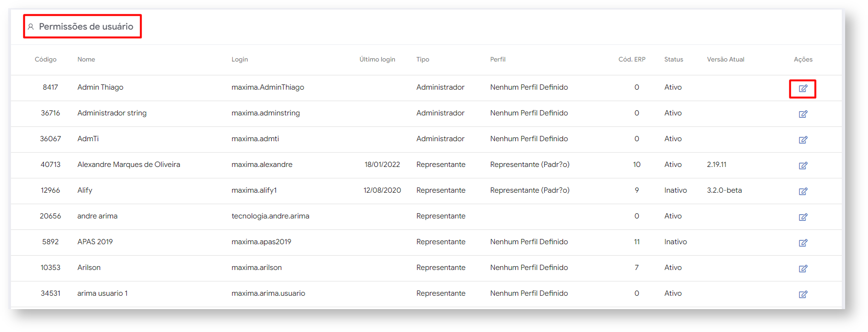868x332 pixels.
Task: Edit andre arima user entry
Action: pos(803,217)
